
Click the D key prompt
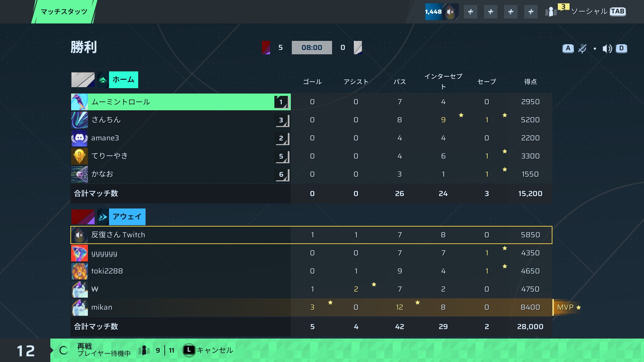621,49
